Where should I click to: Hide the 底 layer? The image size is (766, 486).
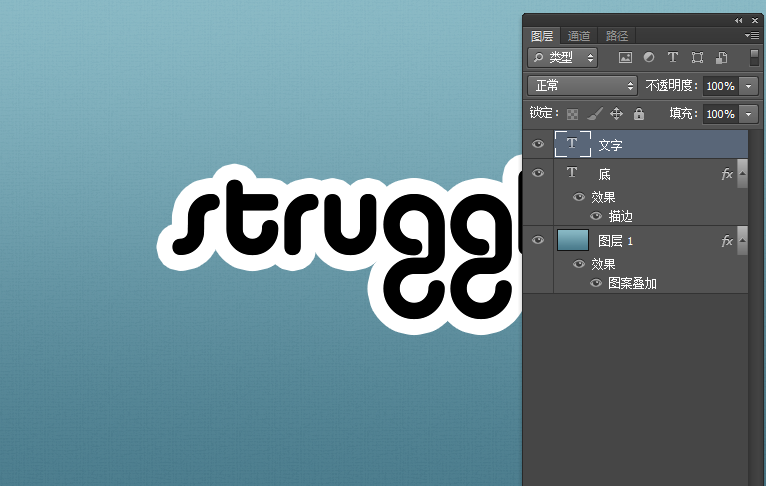[x=538, y=173]
